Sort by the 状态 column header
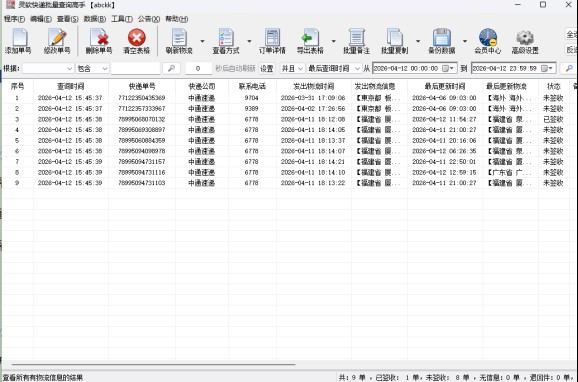This screenshot has height=382, width=578. point(553,86)
